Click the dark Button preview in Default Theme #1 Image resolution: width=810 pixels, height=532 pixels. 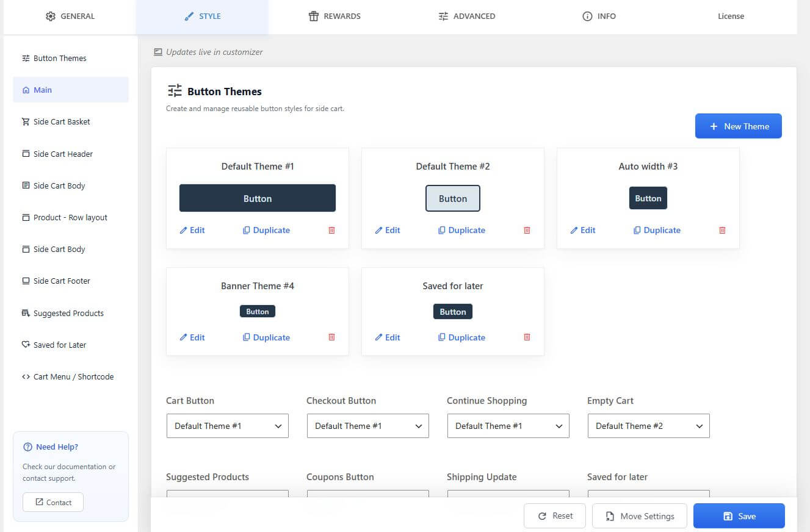coord(258,198)
